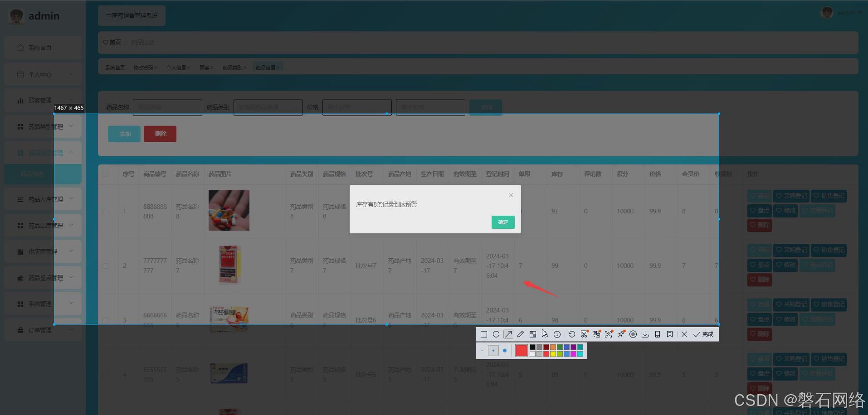
Task: Pick the yellow color swatch
Action: point(553,354)
